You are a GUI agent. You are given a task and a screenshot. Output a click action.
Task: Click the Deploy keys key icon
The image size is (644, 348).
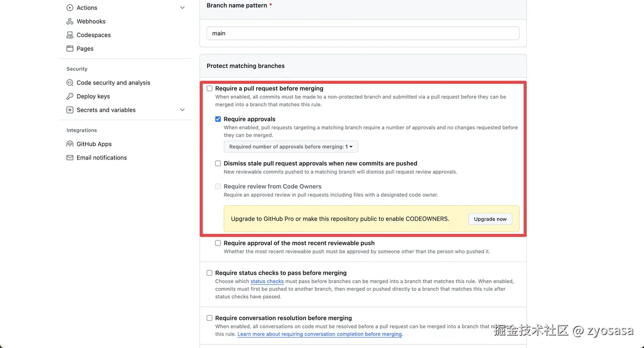click(x=70, y=97)
